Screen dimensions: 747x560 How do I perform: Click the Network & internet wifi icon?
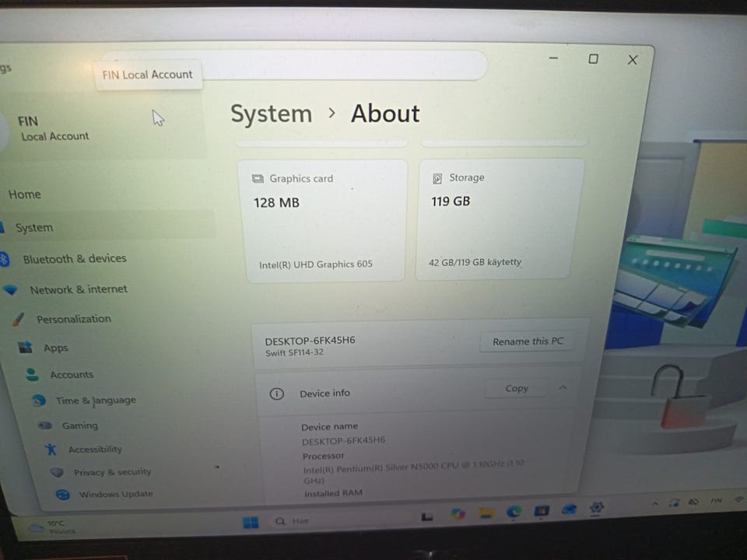10,289
